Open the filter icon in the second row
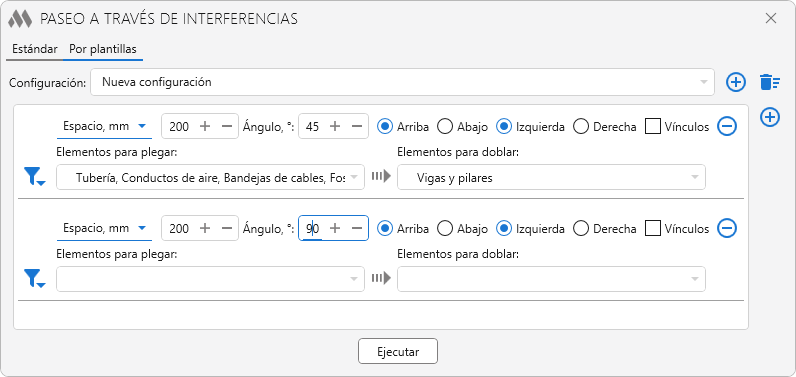The height and width of the screenshot is (377, 796). click(x=34, y=279)
